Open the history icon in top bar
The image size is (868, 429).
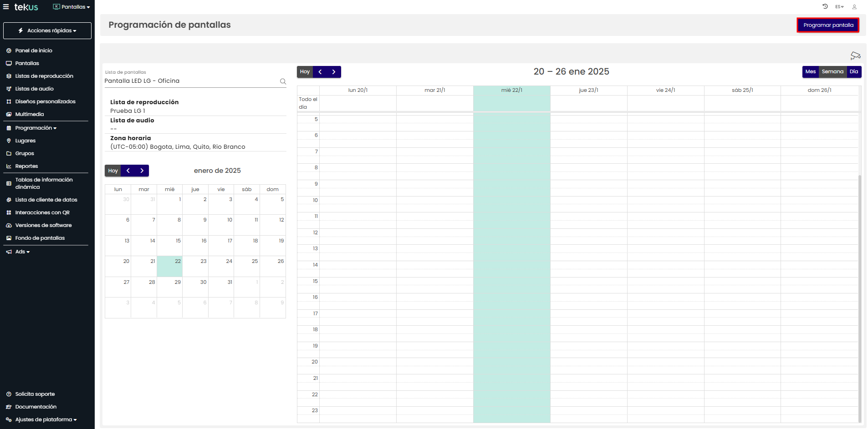(x=825, y=7)
